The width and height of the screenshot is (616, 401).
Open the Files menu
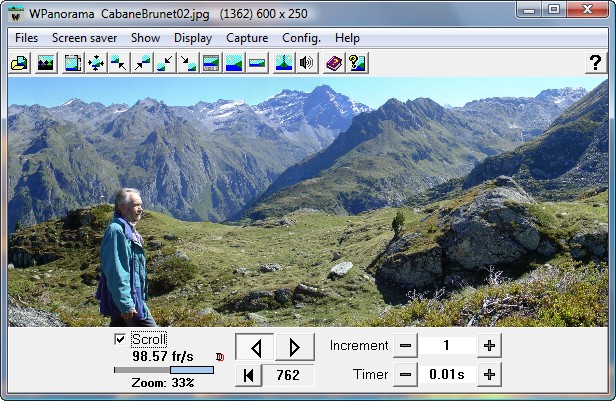click(26, 38)
